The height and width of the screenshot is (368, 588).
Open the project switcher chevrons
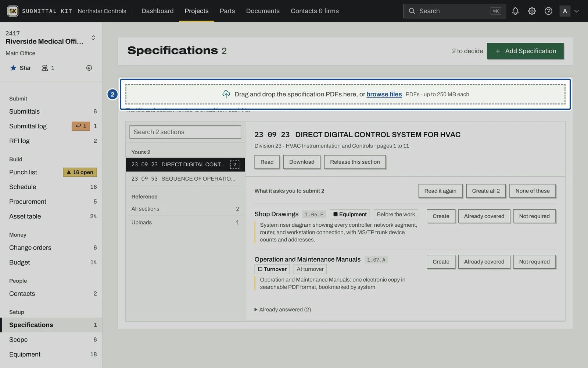93,38
